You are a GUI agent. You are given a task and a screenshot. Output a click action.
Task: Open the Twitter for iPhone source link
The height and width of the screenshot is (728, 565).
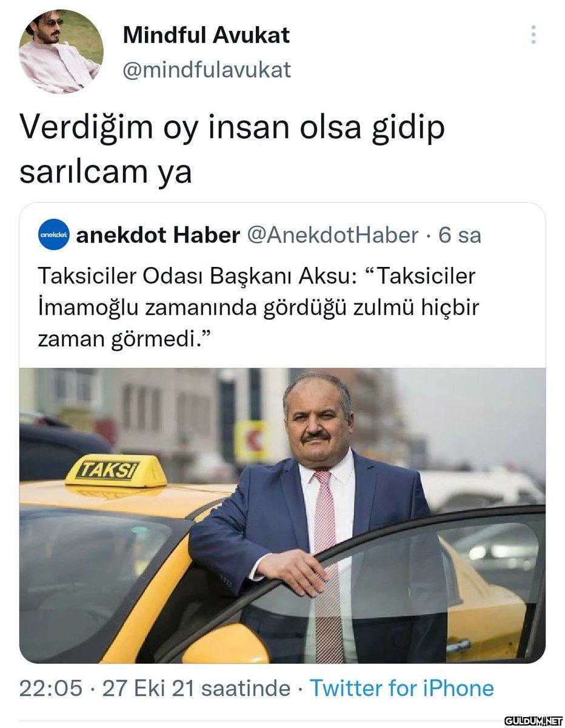402,688
